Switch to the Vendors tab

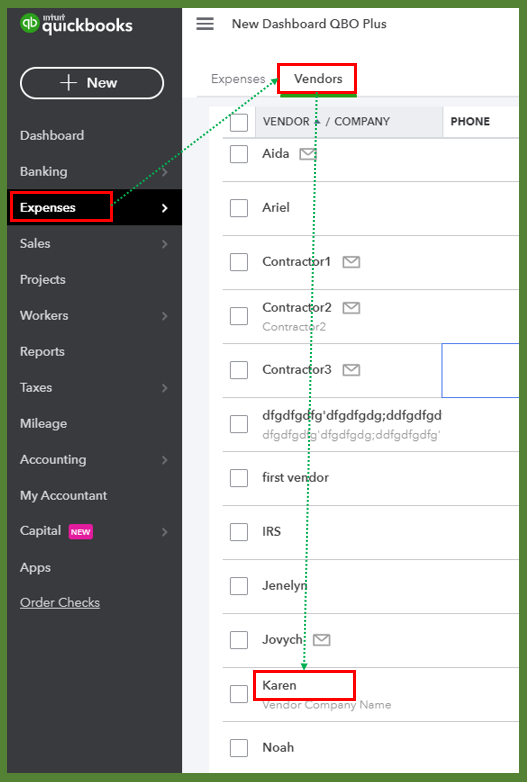(x=318, y=79)
